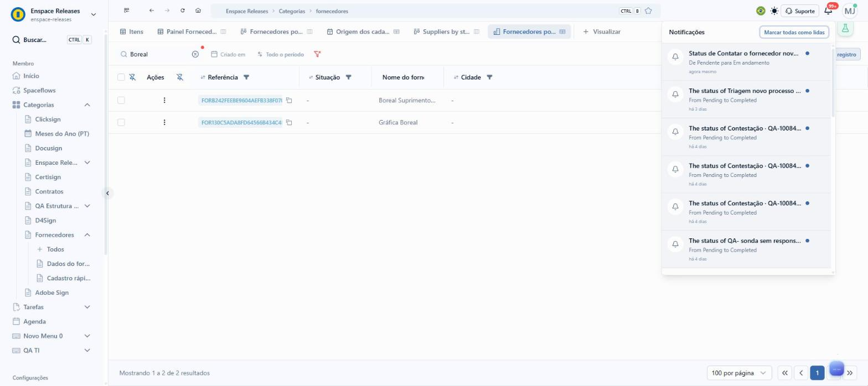This screenshot has width=868, height=386.
Task: Collapse the Fornecedores sidebar group
Action: tap(87, 235)
